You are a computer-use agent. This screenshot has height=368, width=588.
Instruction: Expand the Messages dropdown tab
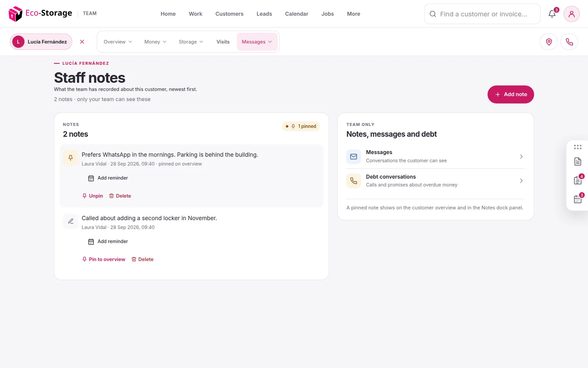coord(257,42)
